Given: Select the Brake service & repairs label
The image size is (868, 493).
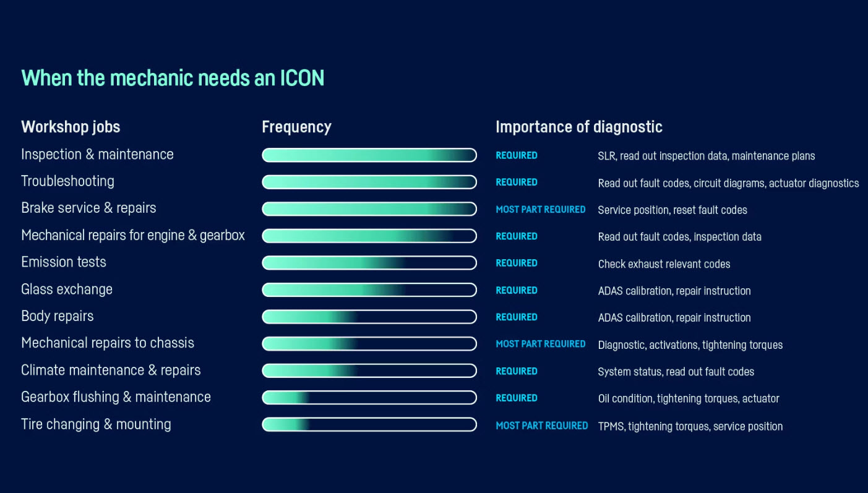Looking at the screenshot, I should (x=88, y=208).
